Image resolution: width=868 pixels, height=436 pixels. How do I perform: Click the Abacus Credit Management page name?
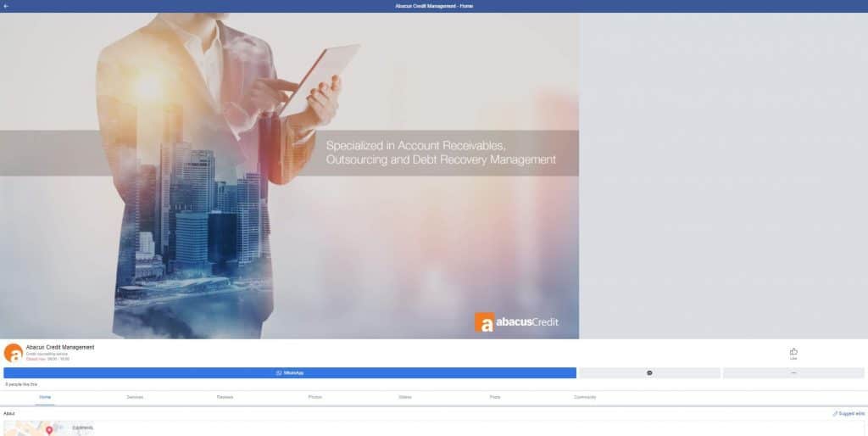tap(60, 348)
